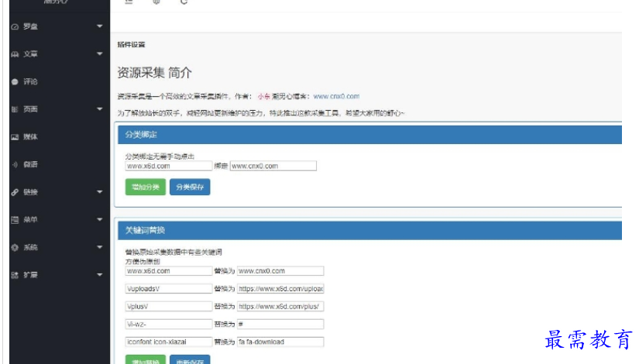Focus replacement field https://www.x6d.com/uploads

click(x=280, y=289)
